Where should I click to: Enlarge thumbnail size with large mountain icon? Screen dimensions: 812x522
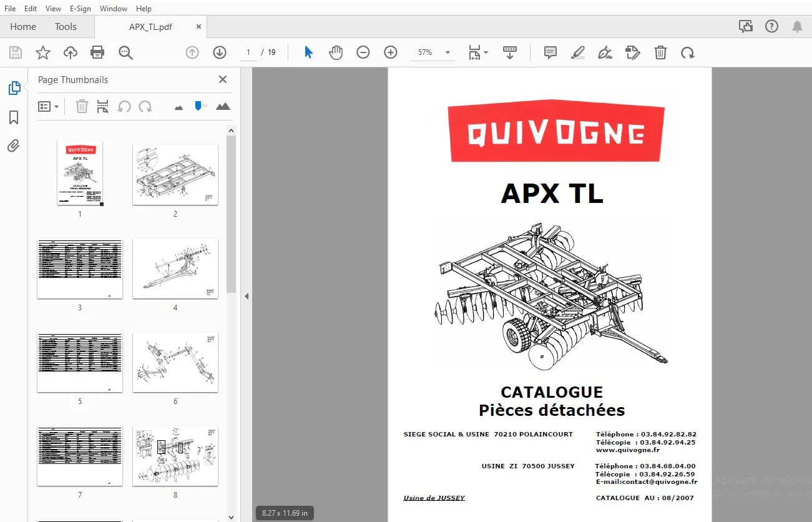tap(223, 106)
